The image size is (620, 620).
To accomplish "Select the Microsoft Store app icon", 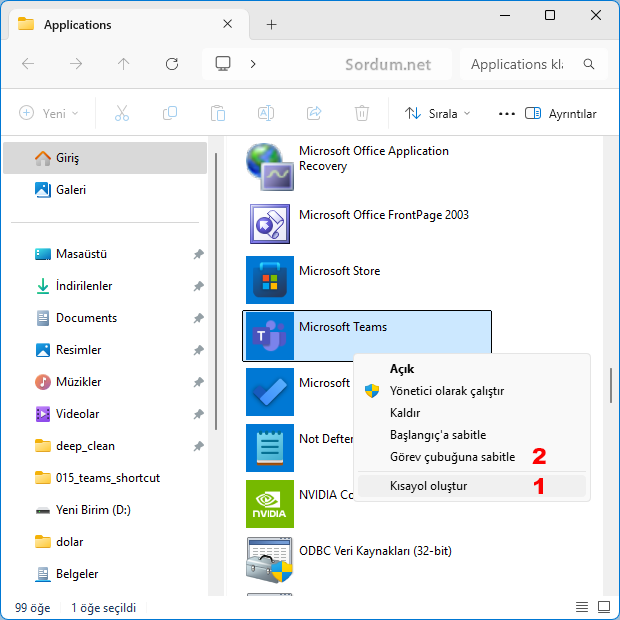I will pos(270,280).
